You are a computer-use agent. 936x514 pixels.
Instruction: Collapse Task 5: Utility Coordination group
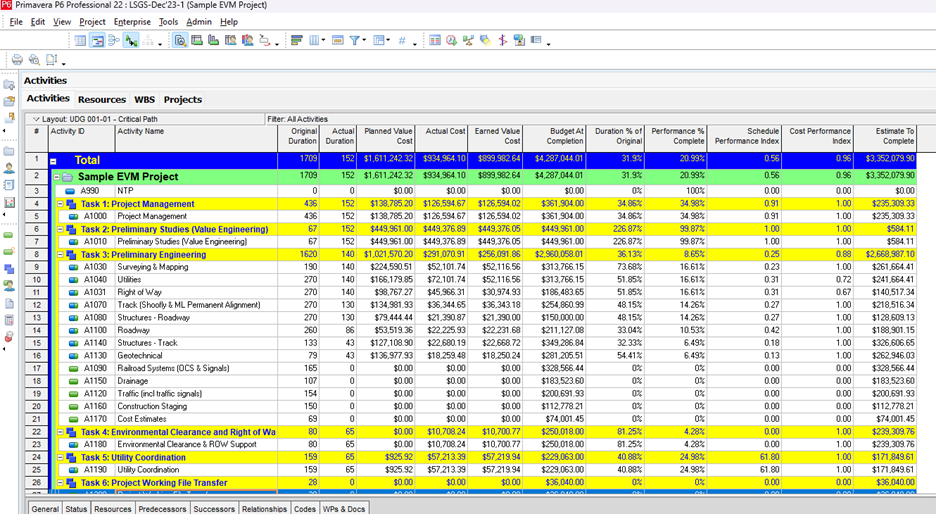(60, 458)
